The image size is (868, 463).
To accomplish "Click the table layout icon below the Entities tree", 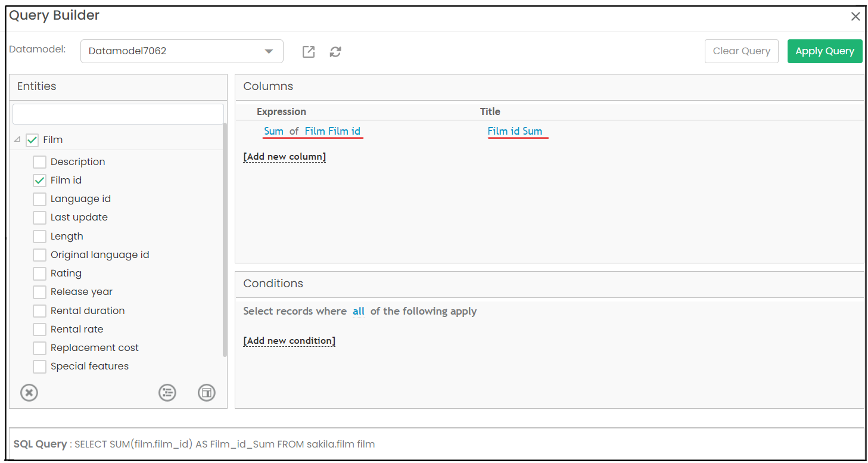I will pyautogui.click(x=207, y=393).
